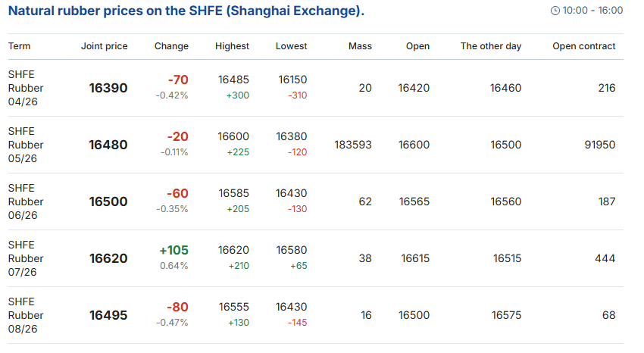Click the 91950 open contract value
This screenshot has width=644, height=353.
599,145
